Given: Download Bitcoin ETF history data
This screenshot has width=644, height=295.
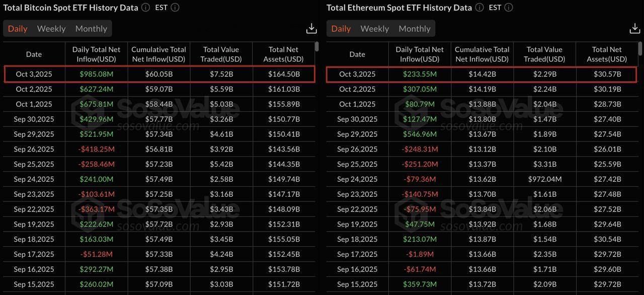Looking at the screenshot, I should click(311, 28).
